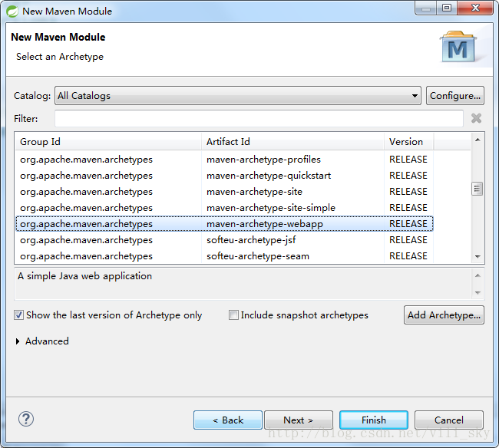This screenshot has height=448, width=499.
Task: Click the Configure... button
Action: (455, 96)
